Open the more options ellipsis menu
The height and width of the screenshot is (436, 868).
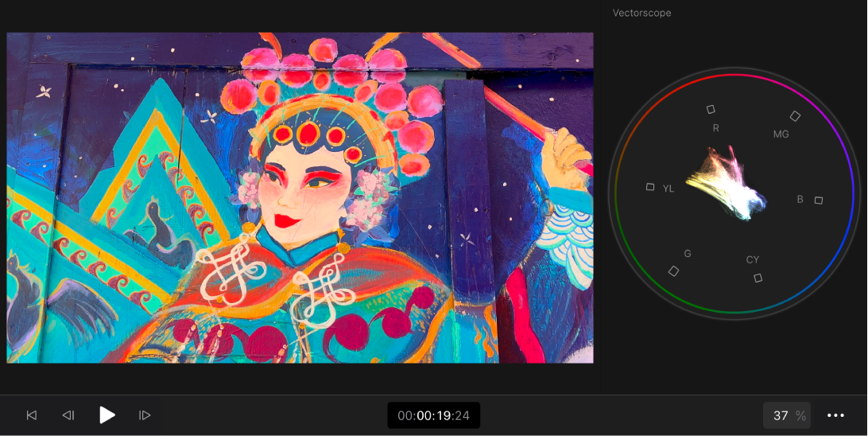coord(835,415)
